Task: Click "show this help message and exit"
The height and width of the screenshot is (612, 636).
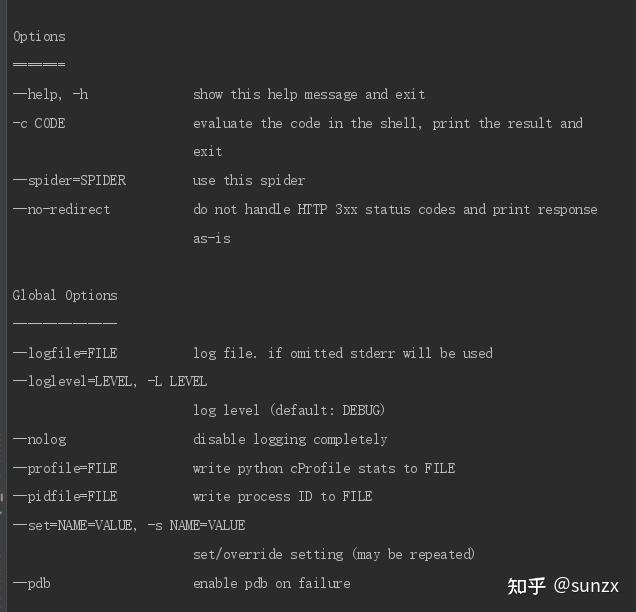Action: pyautogui.click(x=309, y=94)
